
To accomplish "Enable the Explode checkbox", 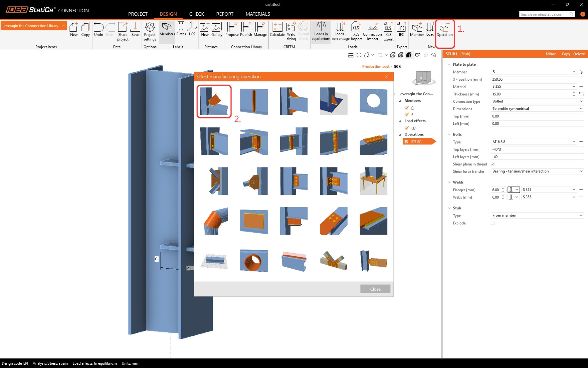I will click(493, 223).
